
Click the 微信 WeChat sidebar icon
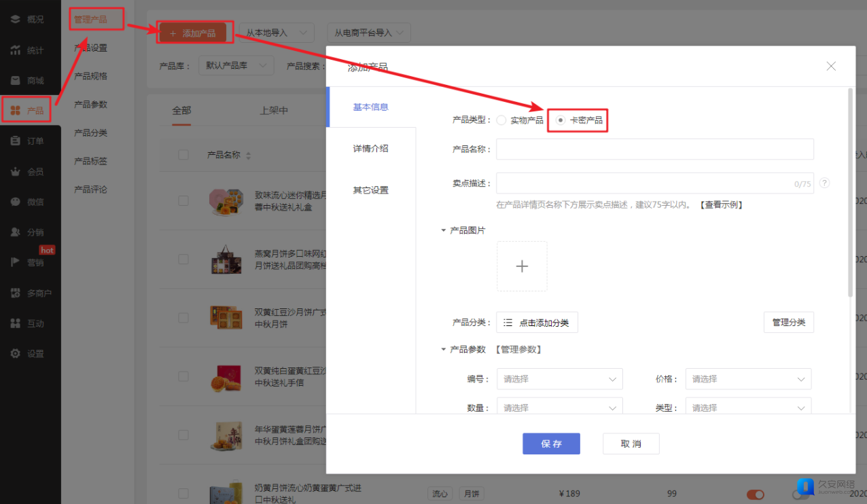pyautogui.click(x=15, y=202)
